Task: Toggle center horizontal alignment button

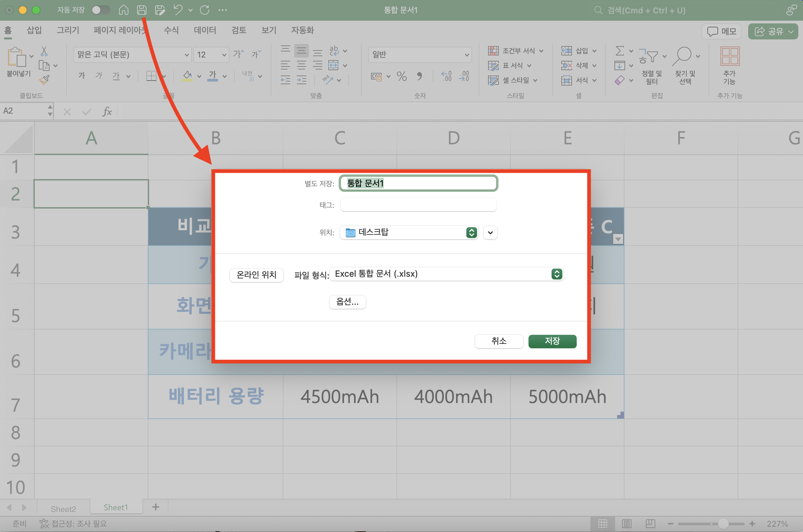Action: coord(302,65)
